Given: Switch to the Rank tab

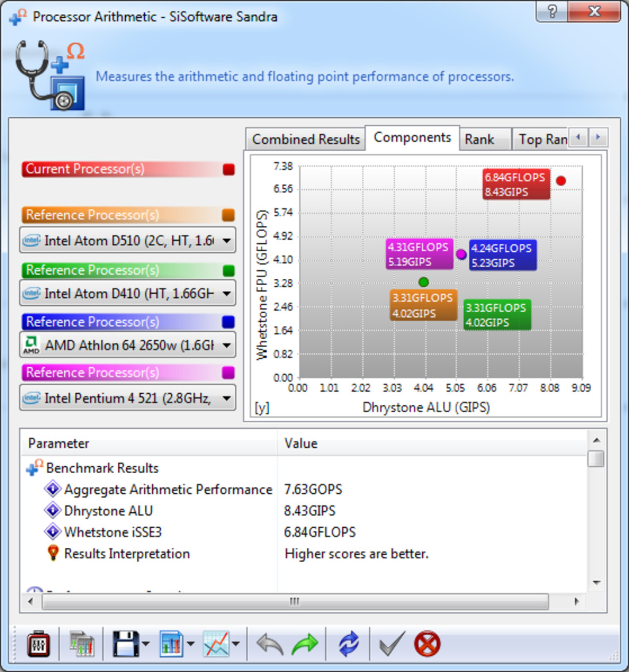Looking at the screenshot, I should coord(485,139).
